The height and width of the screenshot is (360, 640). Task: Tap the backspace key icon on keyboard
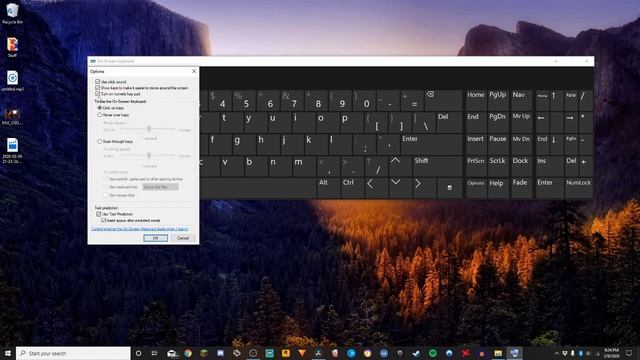pos(443,100)
